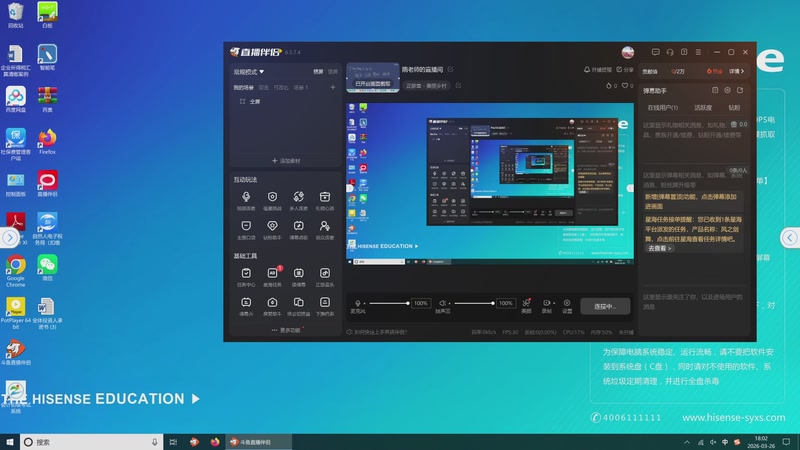Expand 更多功能 more functions
Viewport: 800px width, 450px height.
point(286,330)
